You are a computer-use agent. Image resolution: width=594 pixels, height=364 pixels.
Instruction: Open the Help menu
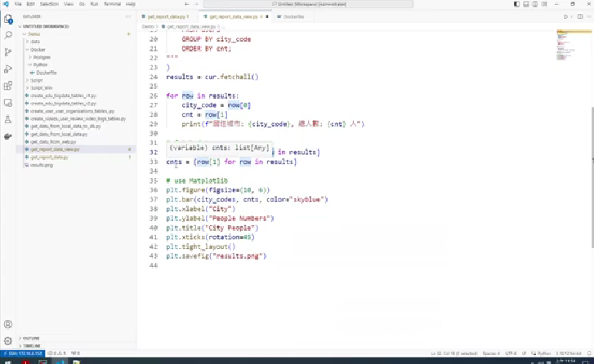pos(130,4)
